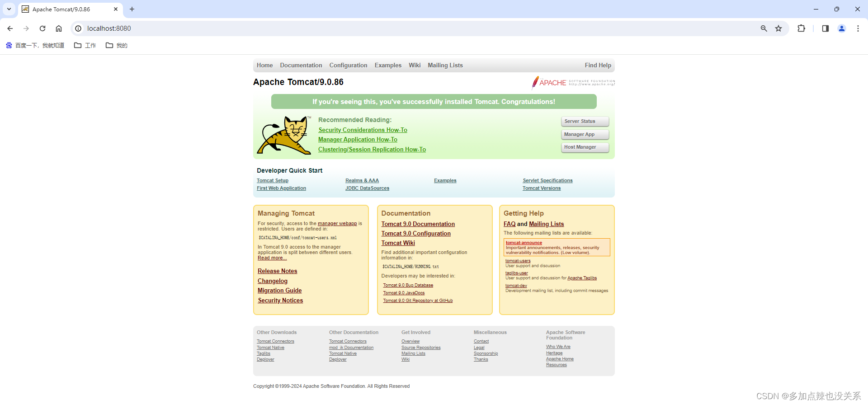Image resolution: width=868 pixels, height=405 pixels.
Task: Open Migration Guide link
Action: tap(280, 291)
